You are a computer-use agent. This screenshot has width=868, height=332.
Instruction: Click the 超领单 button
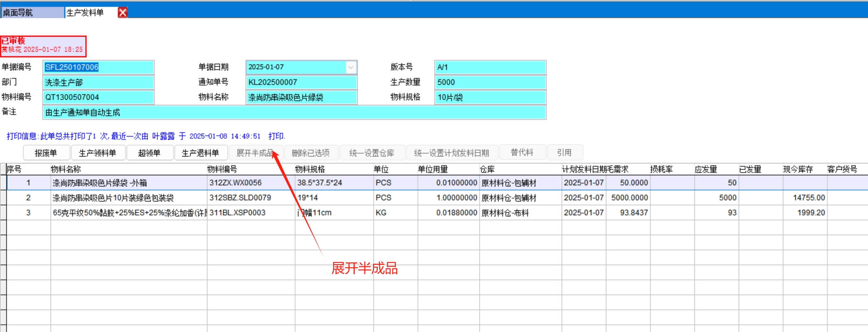[149, 153]
